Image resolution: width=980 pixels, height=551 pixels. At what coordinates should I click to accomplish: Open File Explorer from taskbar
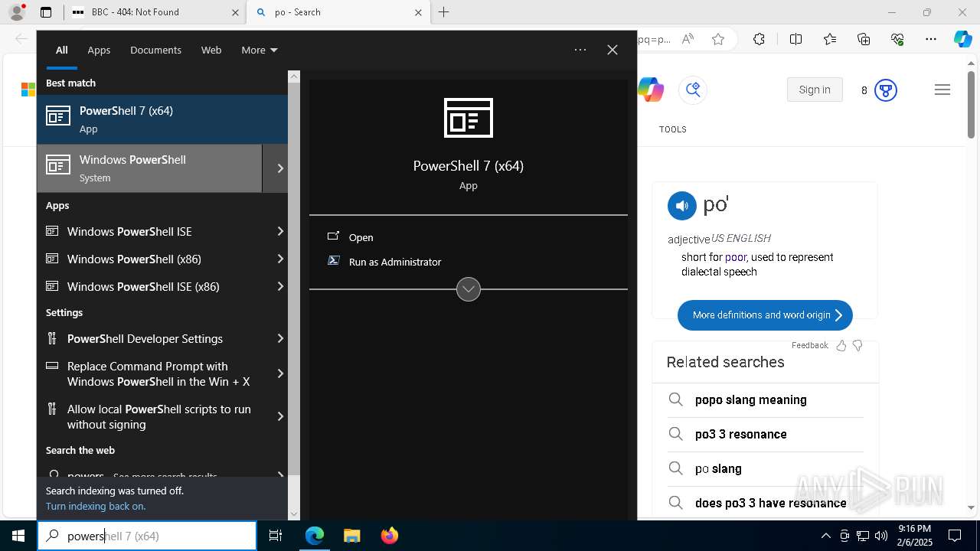coord(351,536)
